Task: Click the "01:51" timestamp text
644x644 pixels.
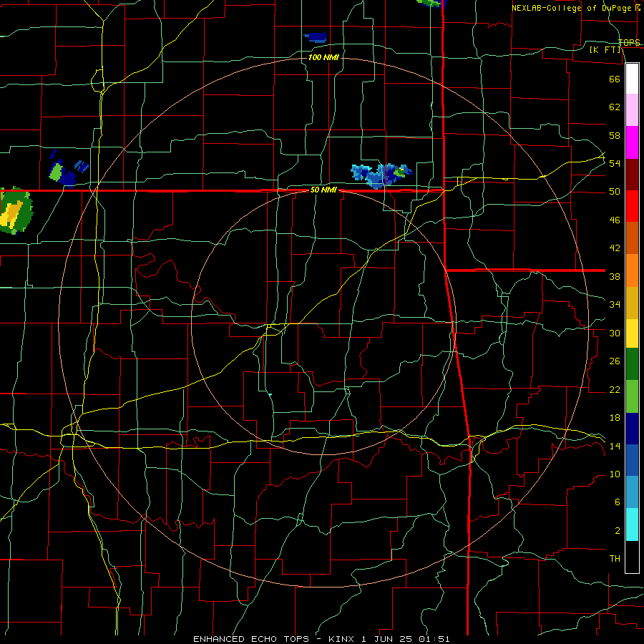Action: pos(434,639)
